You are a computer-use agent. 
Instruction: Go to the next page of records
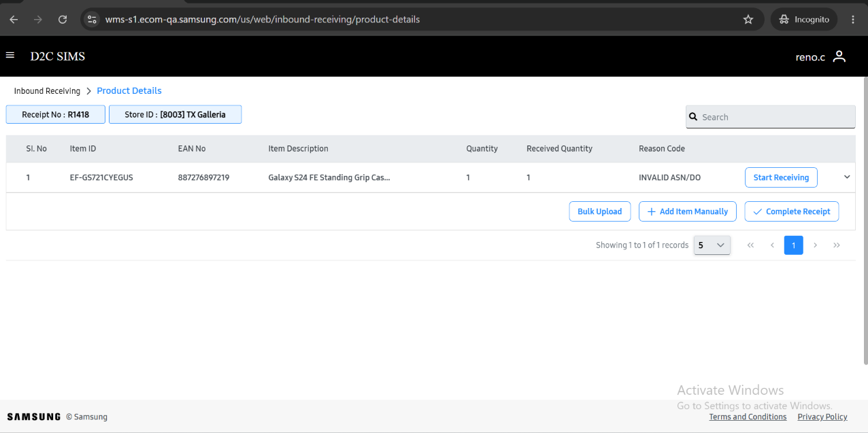(815, 245)
